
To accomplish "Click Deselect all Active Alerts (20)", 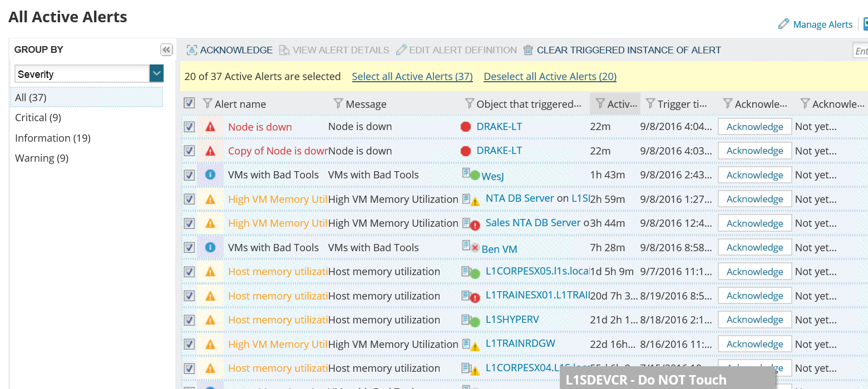I will click(550, 77).
